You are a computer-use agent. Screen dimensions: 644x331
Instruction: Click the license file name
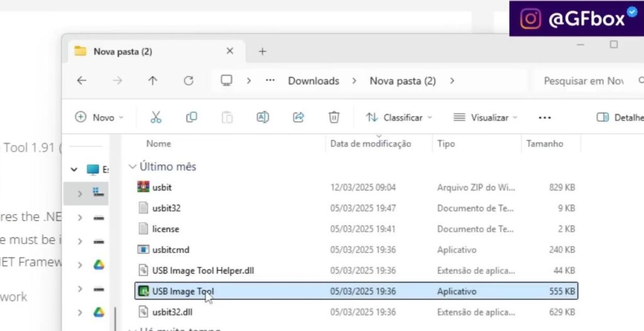coord(165,229)
